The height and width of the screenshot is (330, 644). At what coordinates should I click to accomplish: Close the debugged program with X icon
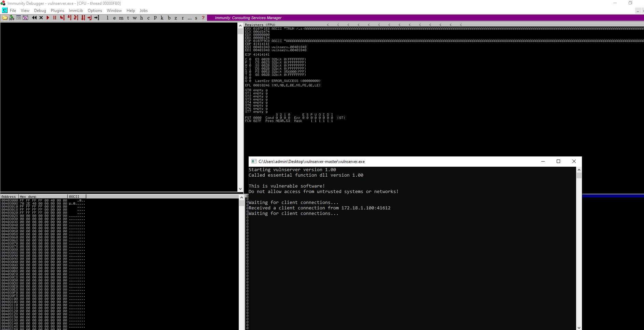[x=41, y=18]
